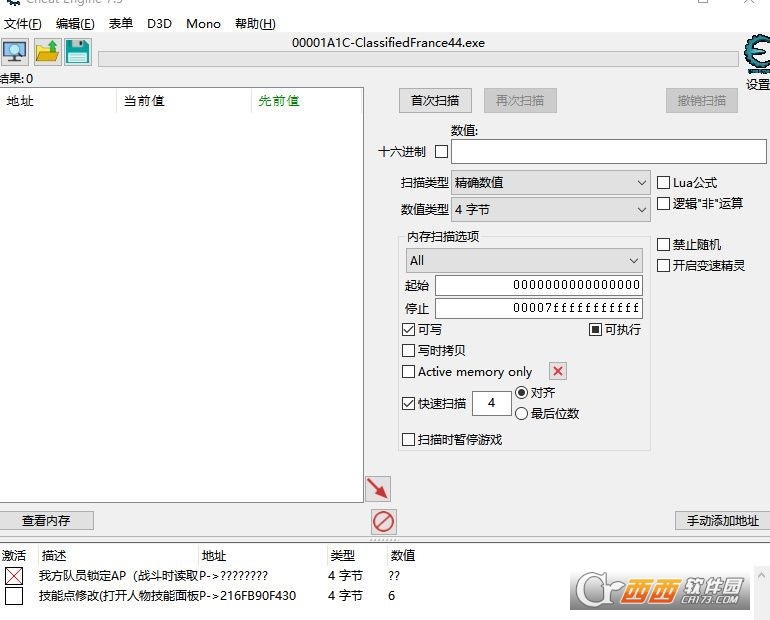
Task: Click the 激活 column header
Action: point(14,556)
